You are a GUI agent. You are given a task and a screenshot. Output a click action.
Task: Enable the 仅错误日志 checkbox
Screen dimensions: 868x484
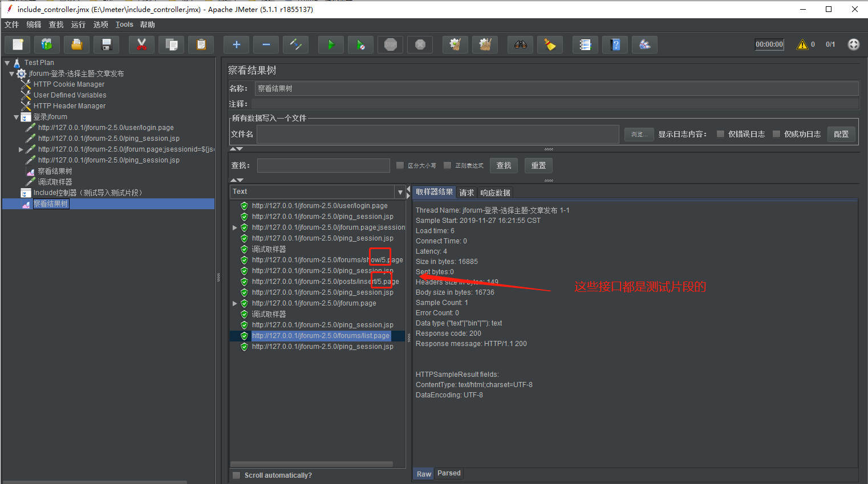point(720,133)
